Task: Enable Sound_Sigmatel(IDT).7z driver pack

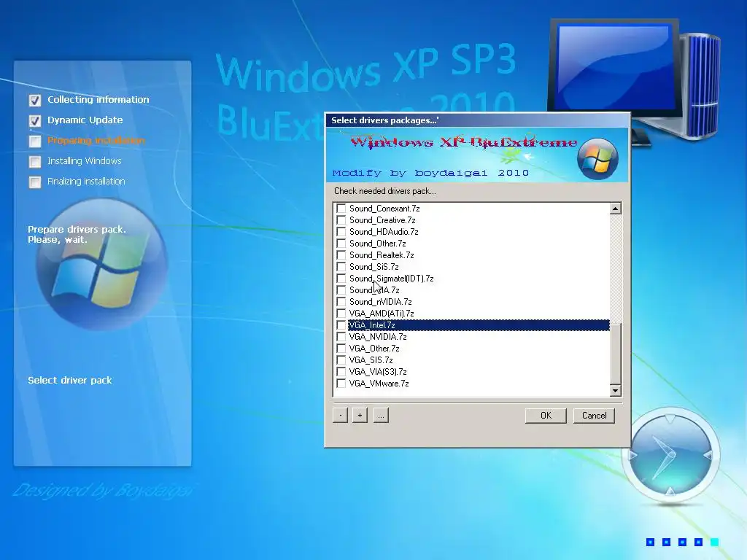Action: click(x=341, y=279)
